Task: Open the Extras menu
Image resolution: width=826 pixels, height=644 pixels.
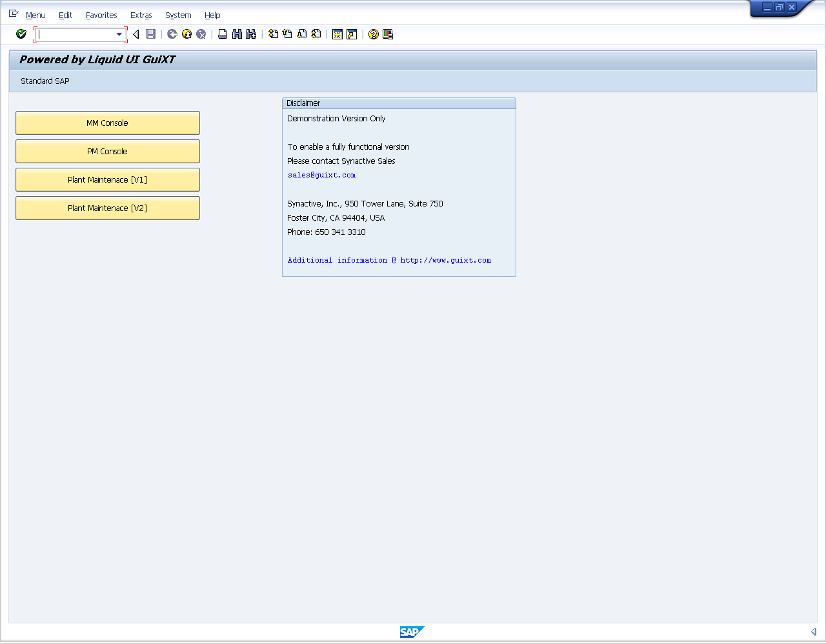Action: click(141, 15)
